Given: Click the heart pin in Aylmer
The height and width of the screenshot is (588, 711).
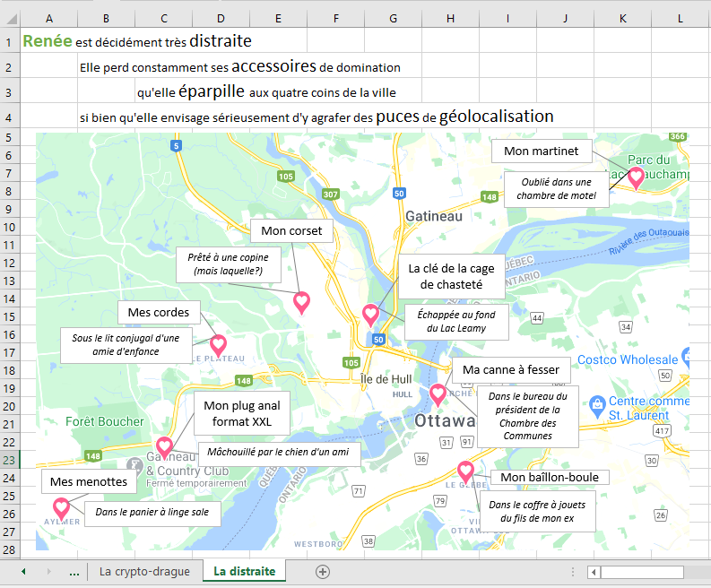Looking at the screenshot, I should 62,509.
